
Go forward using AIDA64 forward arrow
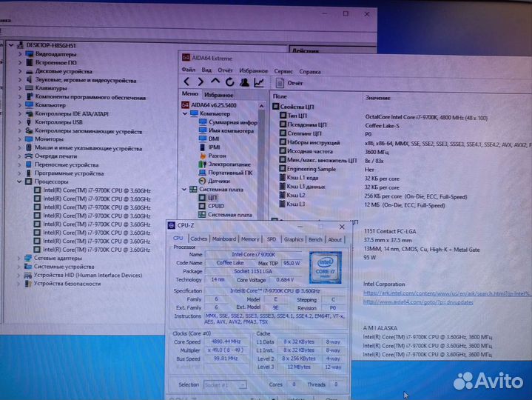pyautogui.click(x=201, y=81)
